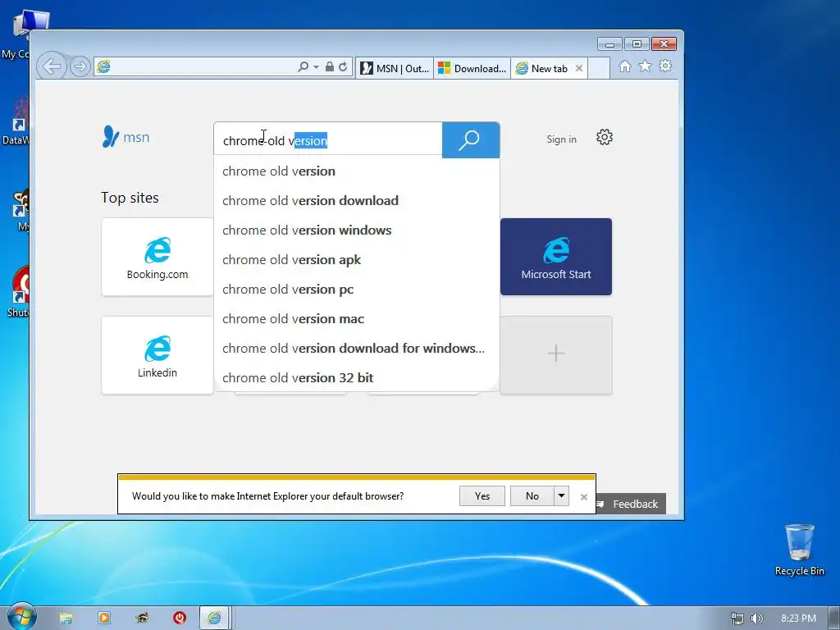Switch to the MSN | Out... tab
This screenshot has width=840, height=630.
395,69
